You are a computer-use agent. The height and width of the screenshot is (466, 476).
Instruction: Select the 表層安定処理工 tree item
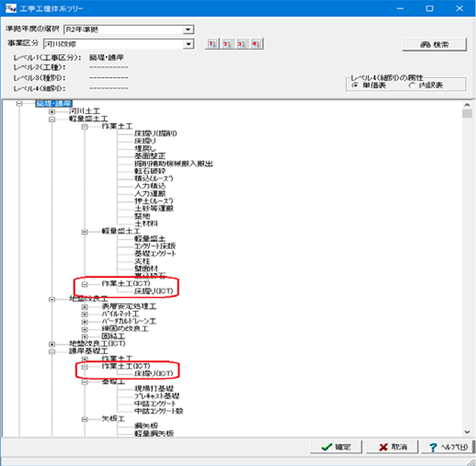[129, 307]
